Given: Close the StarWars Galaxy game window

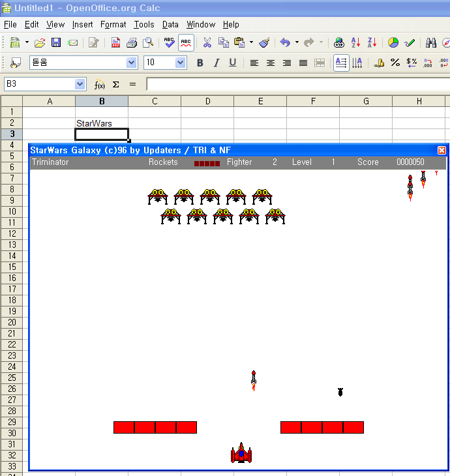Looking at the screenshot, I should pyautogui.click(x=442, y=150).
